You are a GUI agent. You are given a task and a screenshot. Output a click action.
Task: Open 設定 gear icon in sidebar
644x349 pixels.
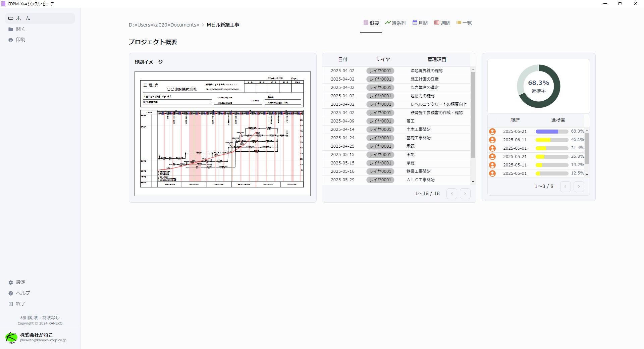pyautogui.click(x=11, y=283)
